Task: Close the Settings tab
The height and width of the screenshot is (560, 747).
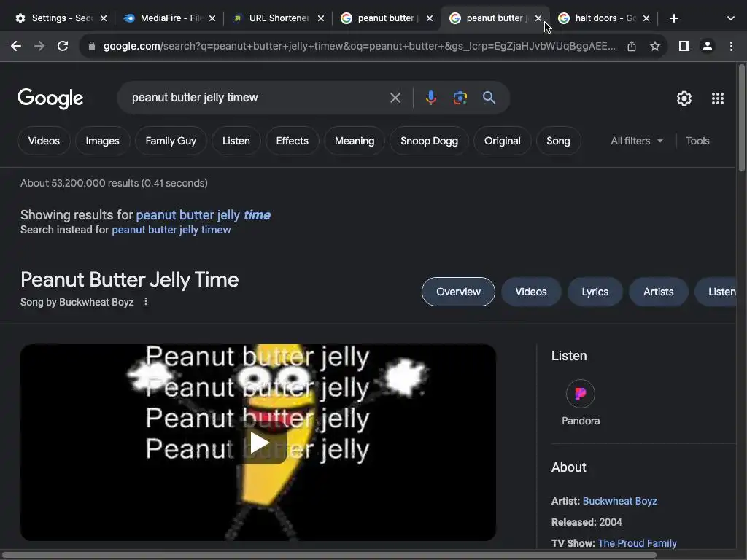Action: [x=104, y=18]
